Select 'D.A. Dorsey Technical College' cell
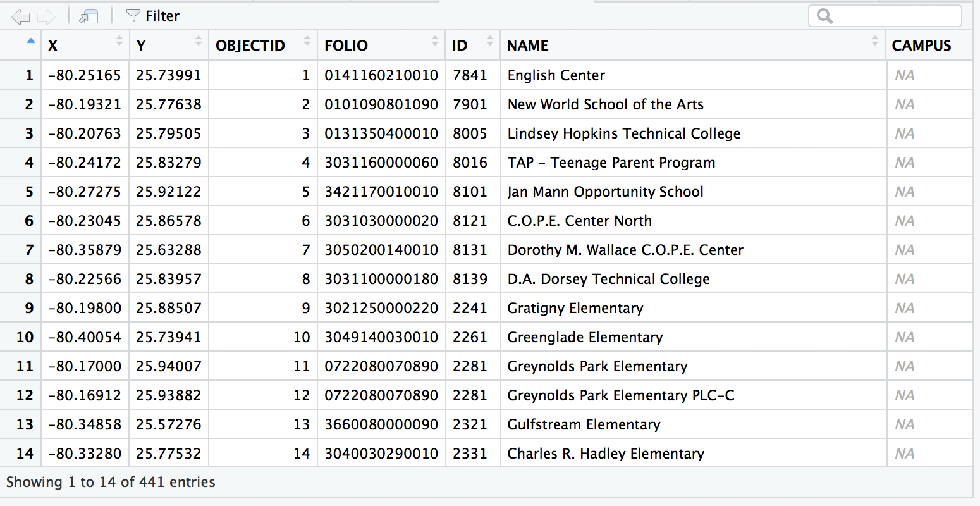This screenshot has height=506, width=980. click(x=693, y=279)
